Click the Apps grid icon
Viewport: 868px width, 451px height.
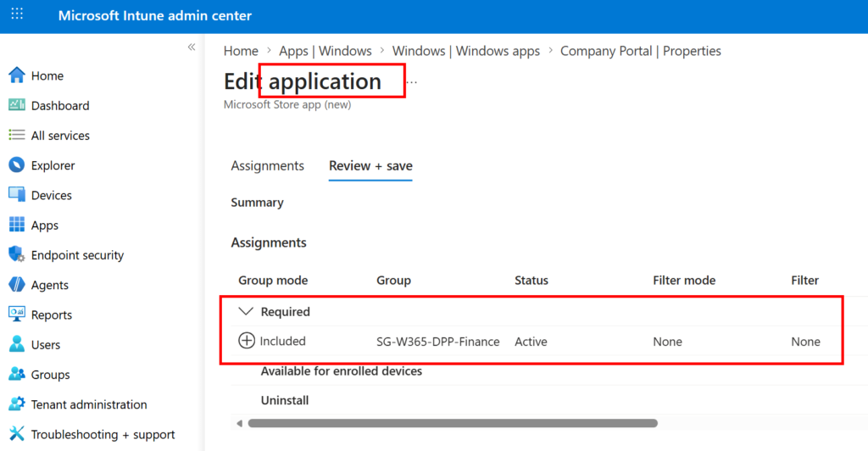point(17,225)
